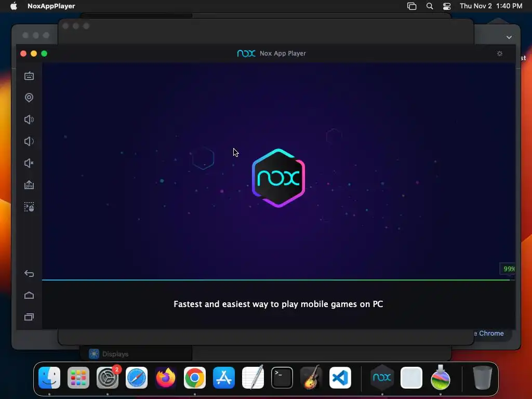Open the recent apps button
Viewport: 532px width, 399px height.
point(29,317)
